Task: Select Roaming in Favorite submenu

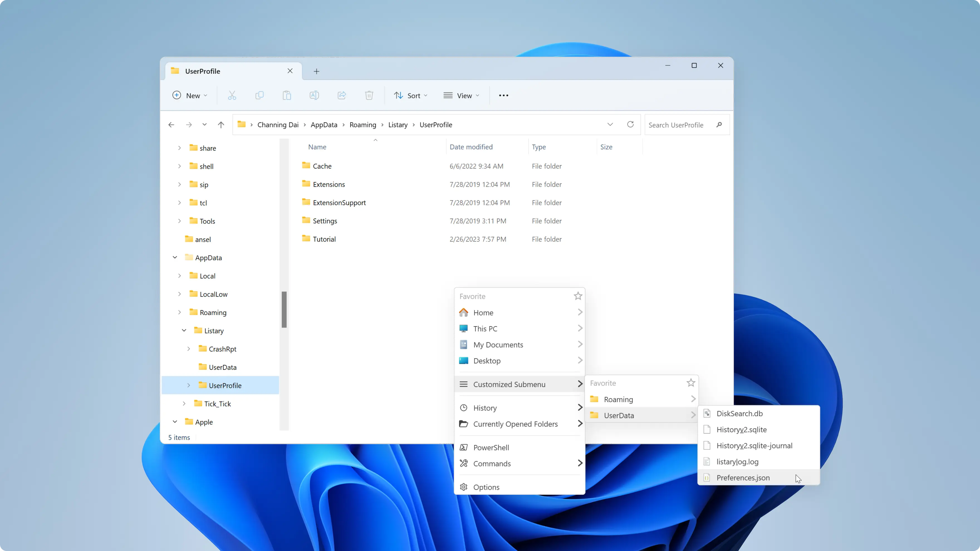Action: (642, 399)
